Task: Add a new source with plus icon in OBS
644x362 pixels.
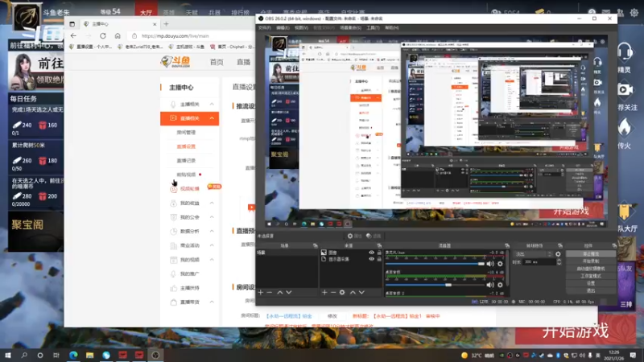Action: tap(324, 292)
